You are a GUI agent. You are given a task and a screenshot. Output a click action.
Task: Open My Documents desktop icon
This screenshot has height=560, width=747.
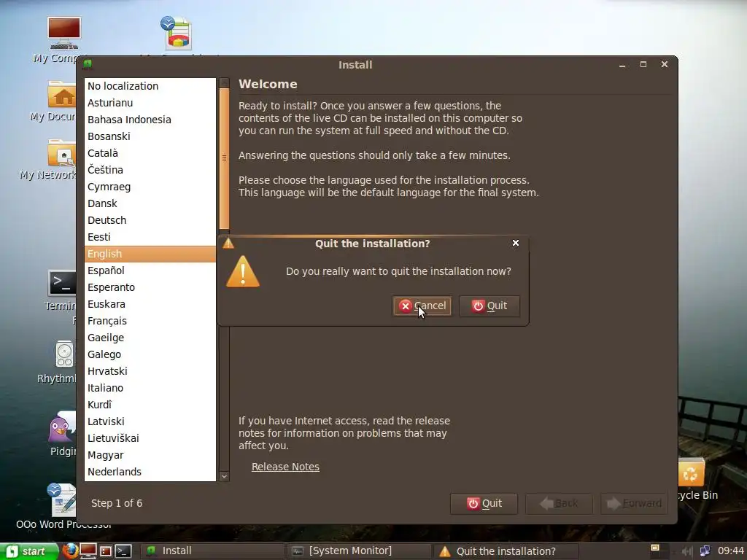click(x=62, y=94)
